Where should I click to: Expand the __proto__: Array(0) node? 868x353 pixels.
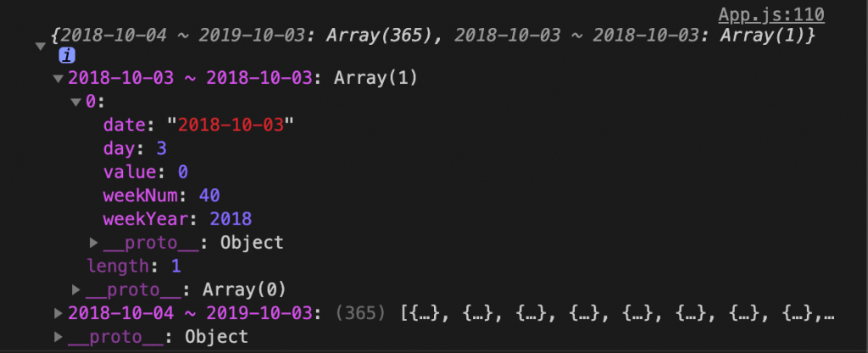[75, 289]
